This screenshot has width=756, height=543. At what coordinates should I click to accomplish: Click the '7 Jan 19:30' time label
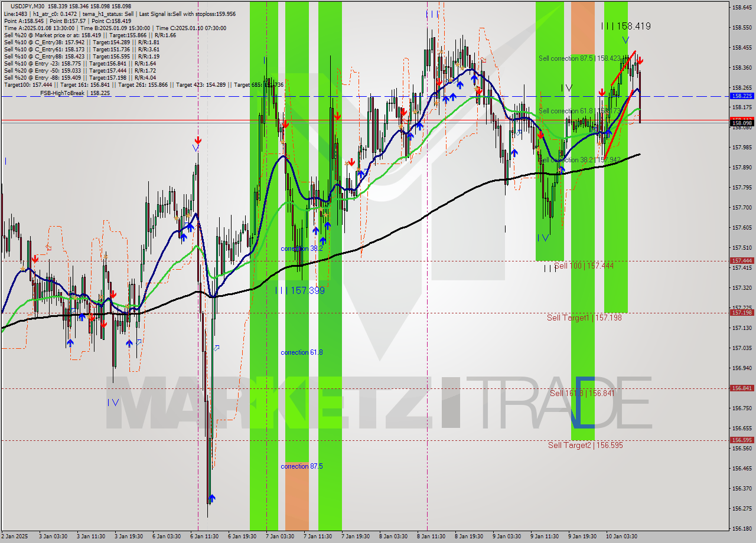354,537
